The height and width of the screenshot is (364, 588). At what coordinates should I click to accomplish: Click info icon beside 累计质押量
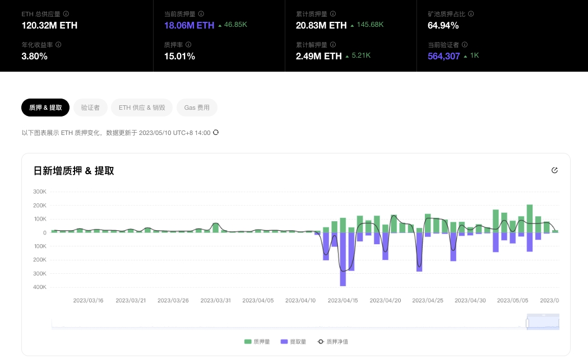(333, 13)
